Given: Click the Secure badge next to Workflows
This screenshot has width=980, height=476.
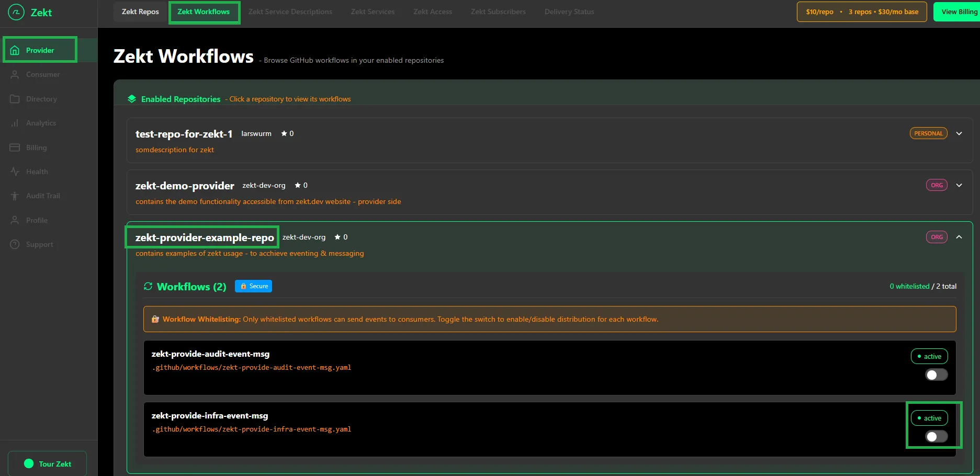Looking at the screenshot, I should 253,286.
